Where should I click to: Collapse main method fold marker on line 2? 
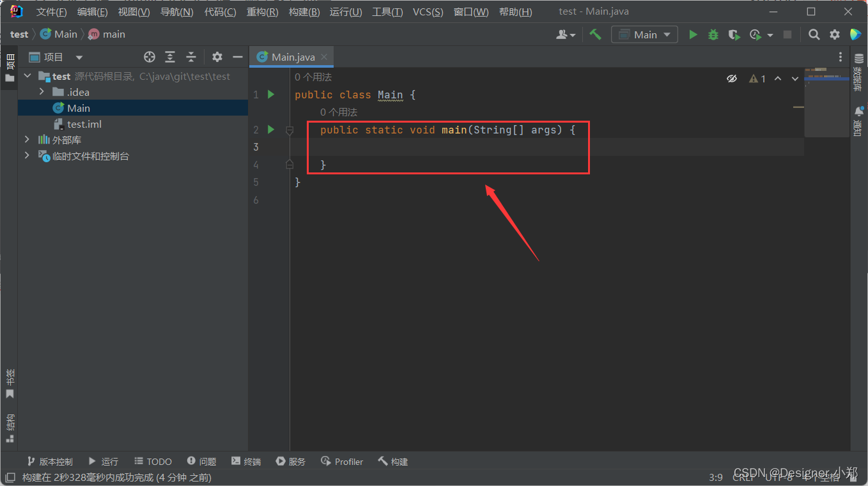coord(290,130)
